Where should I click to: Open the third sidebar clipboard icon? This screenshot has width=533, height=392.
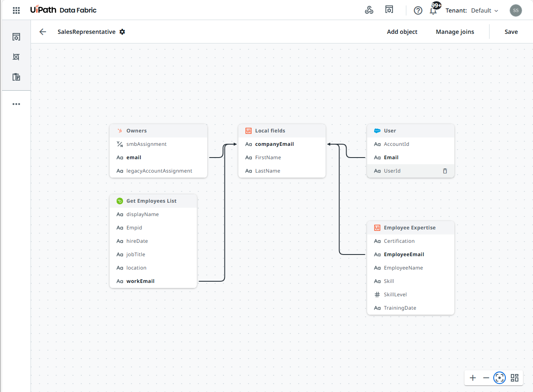(x=16, y=77)
